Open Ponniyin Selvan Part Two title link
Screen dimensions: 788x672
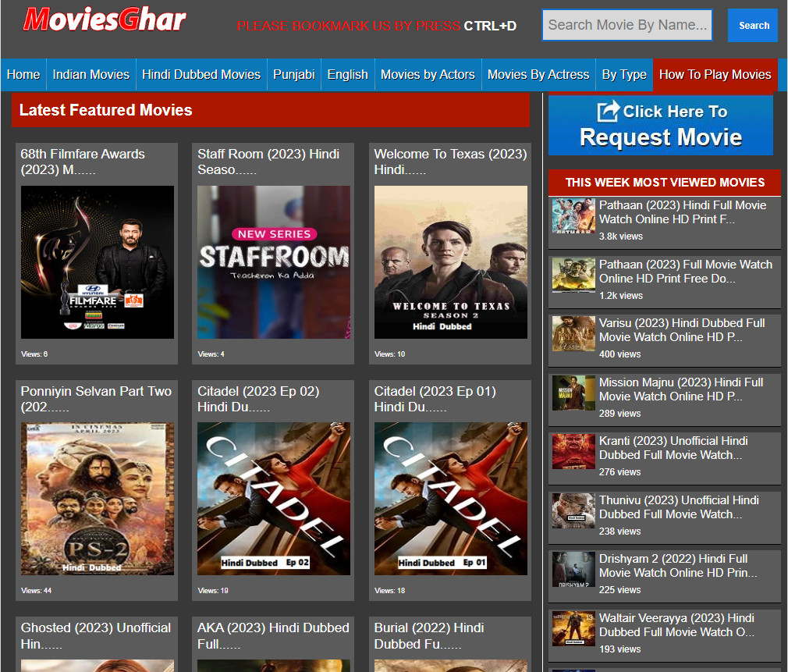(96, 399)
